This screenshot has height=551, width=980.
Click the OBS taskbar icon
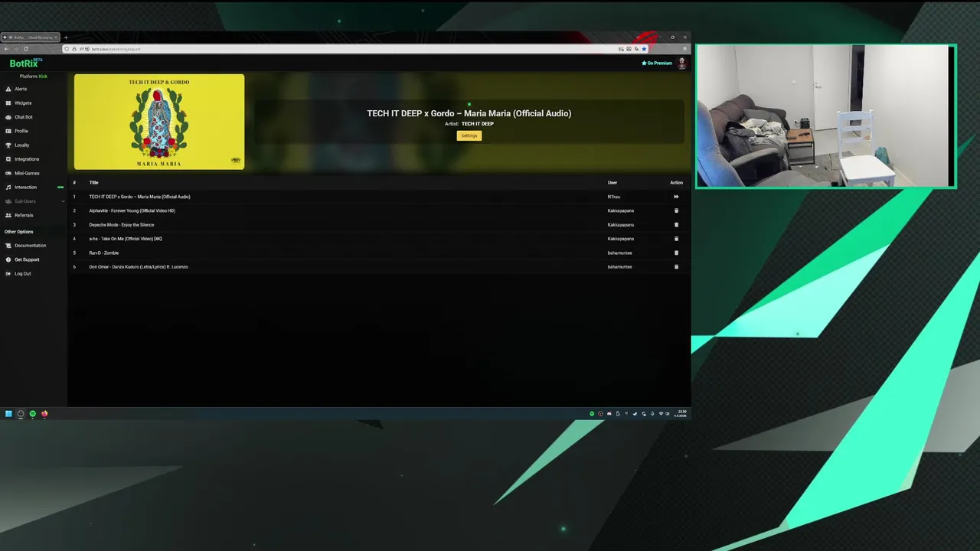[21, 414]
